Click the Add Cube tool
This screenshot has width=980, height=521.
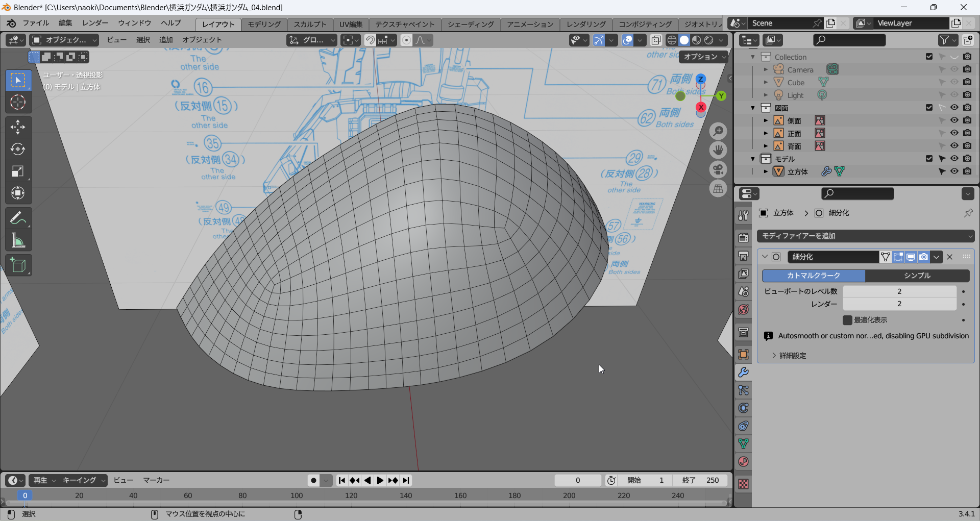coord(18,265)
